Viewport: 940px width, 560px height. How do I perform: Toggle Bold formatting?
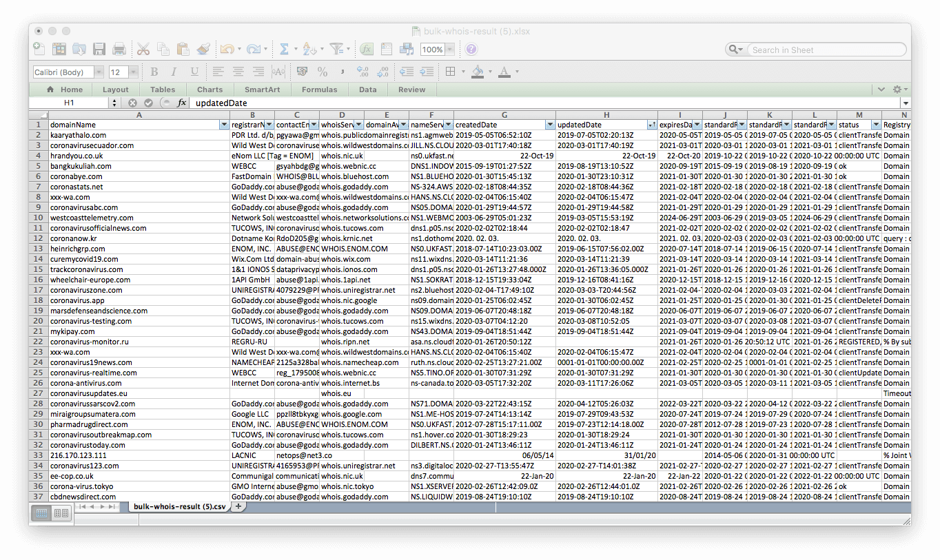pos(154,72)
